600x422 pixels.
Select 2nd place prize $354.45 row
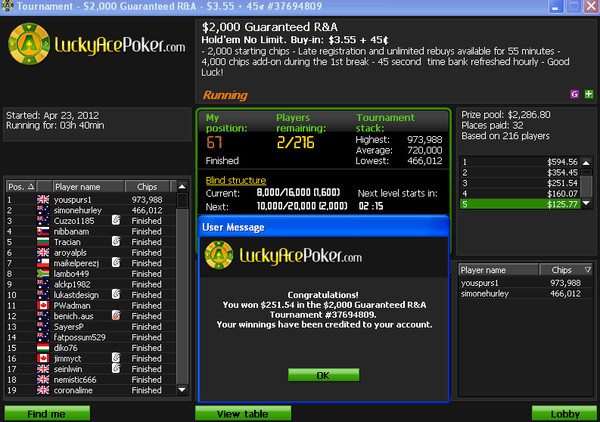[520, 173]
